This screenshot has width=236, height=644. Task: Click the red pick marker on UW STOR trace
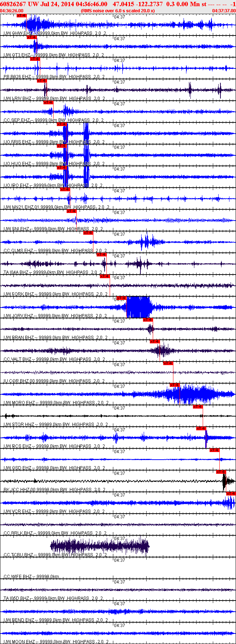point(198,407)
